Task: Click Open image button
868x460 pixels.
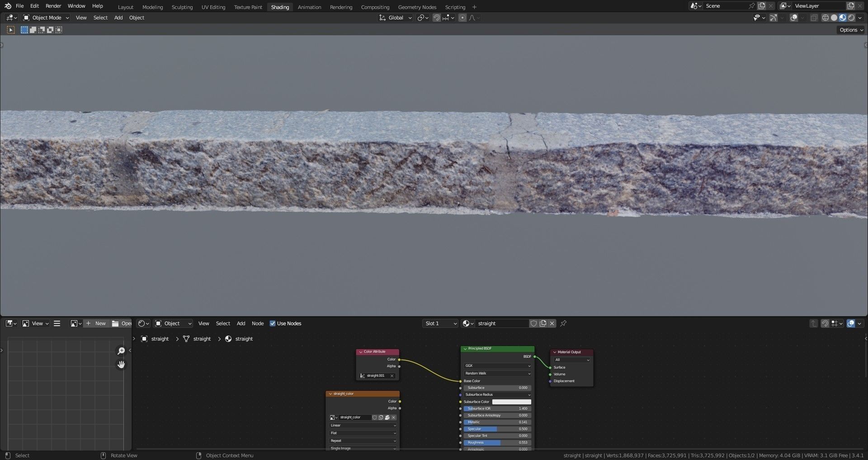Action: 121,323
